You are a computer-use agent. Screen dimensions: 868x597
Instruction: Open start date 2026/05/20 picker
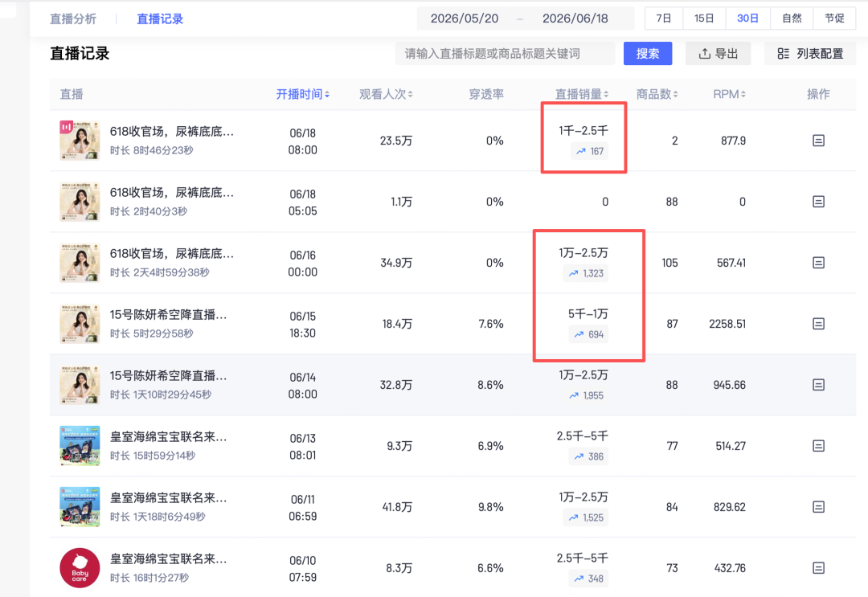tap(465, 18)
